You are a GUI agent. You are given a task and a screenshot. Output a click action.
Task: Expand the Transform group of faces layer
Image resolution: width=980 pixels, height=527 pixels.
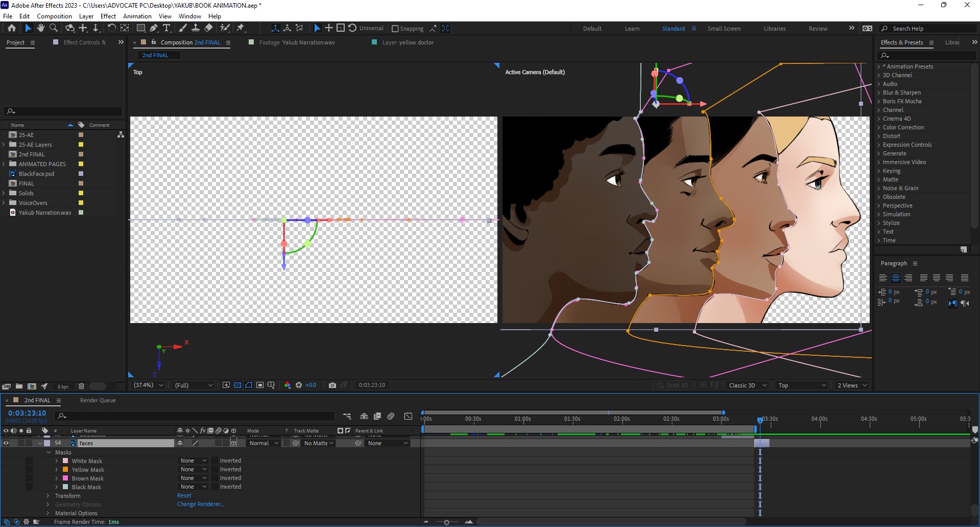click(48, 496)
